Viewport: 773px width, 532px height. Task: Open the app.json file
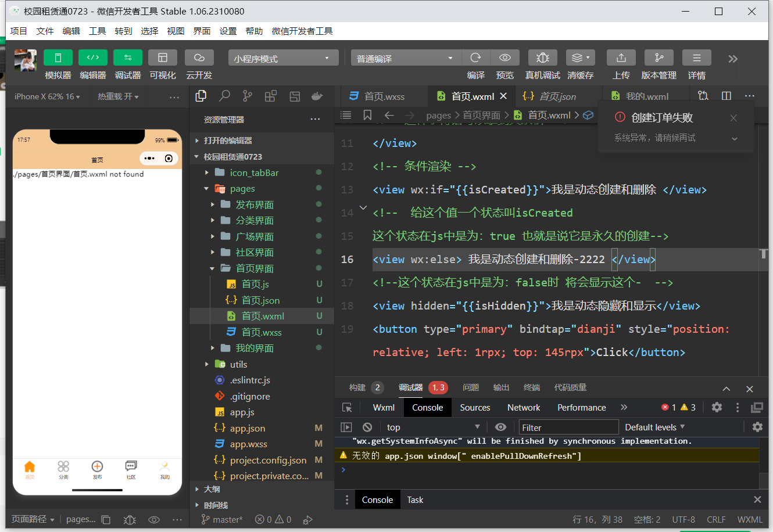pos(262,428)
